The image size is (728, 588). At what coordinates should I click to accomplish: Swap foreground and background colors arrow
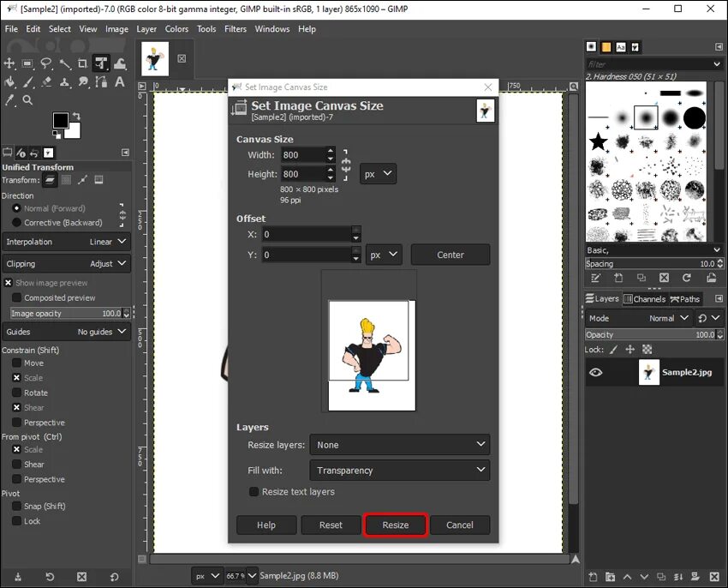click(x=76, y=116)
